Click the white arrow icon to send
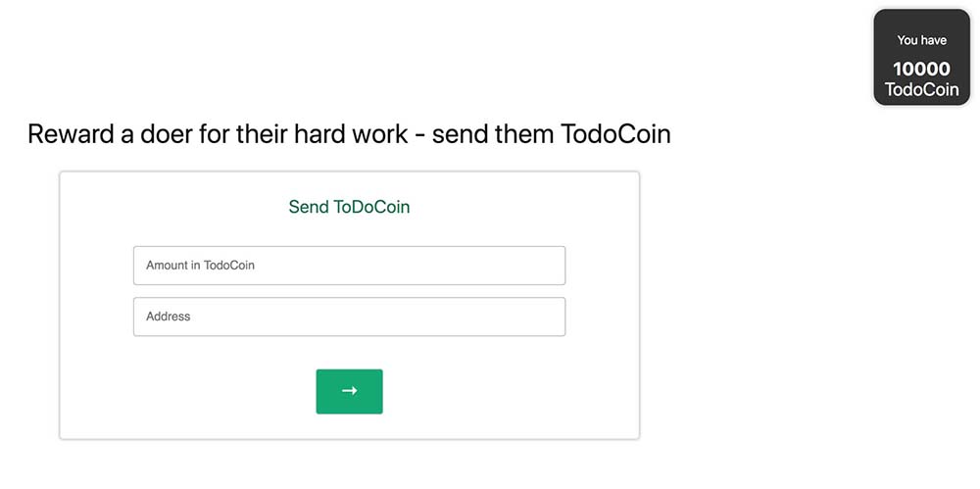 pyautogui.click(x=349, y=391)
